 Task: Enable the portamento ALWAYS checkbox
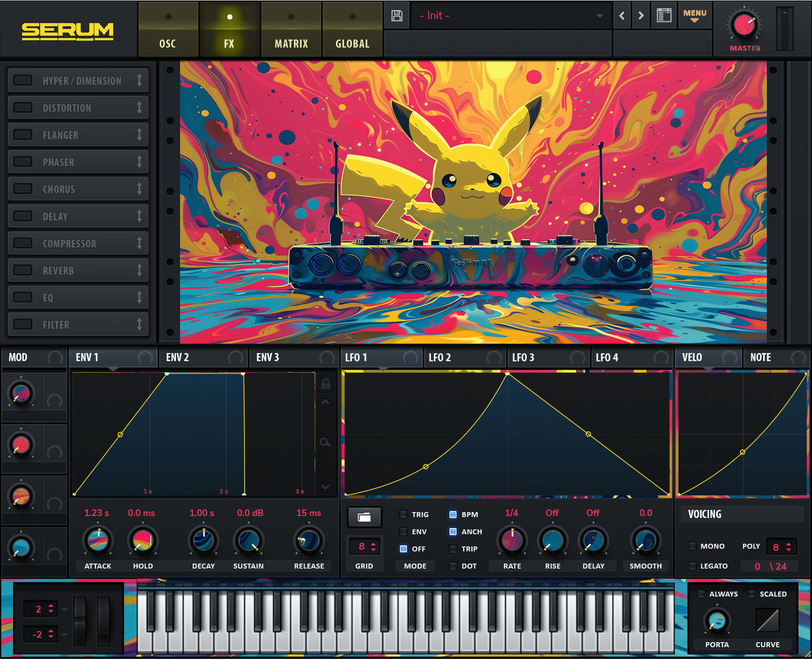(x=701, y=594)
